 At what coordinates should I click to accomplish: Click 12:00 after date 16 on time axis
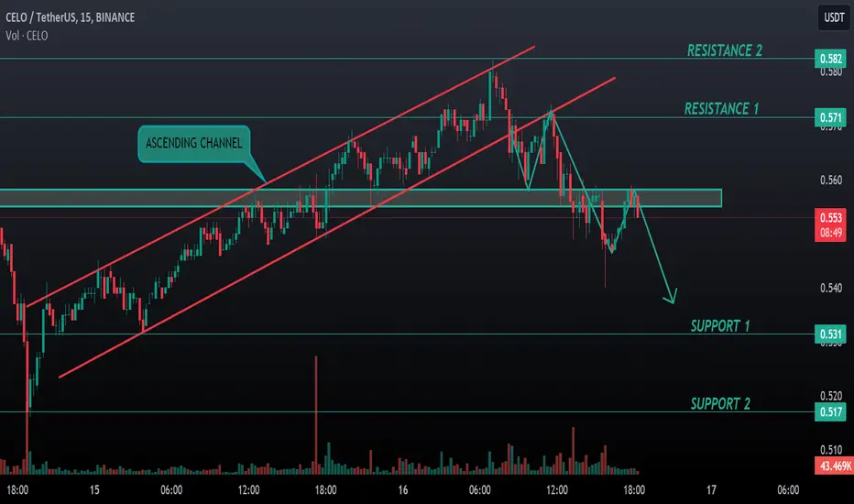556,490
